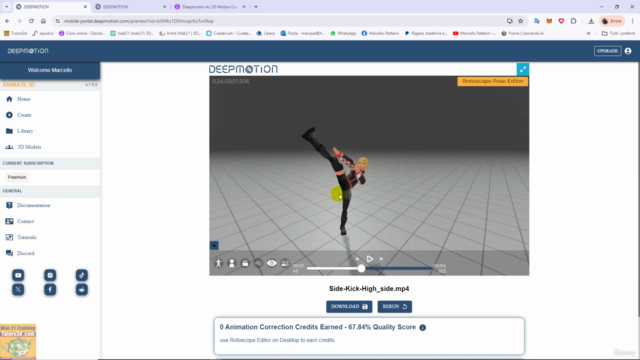Viewport: 640px width, 360px height.
Task: Switch to second DEEPMOTION browser tab
Action: click(130, 7)
